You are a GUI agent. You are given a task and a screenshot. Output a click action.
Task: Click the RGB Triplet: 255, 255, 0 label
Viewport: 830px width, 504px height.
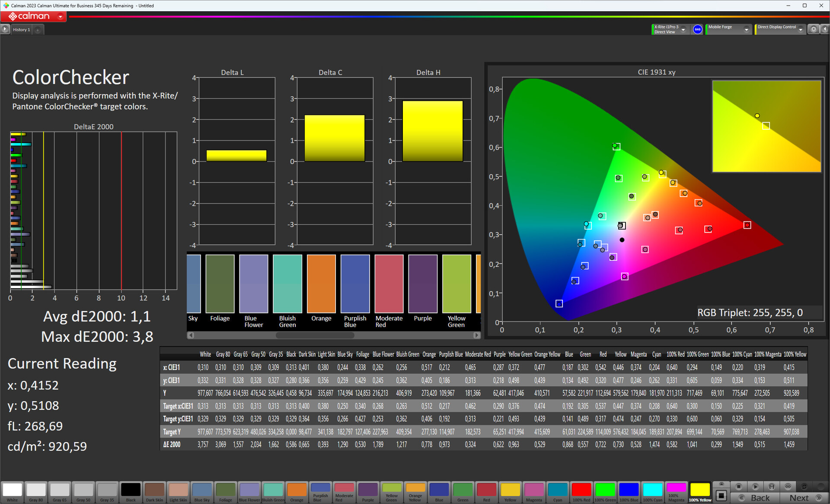[750, 313]
